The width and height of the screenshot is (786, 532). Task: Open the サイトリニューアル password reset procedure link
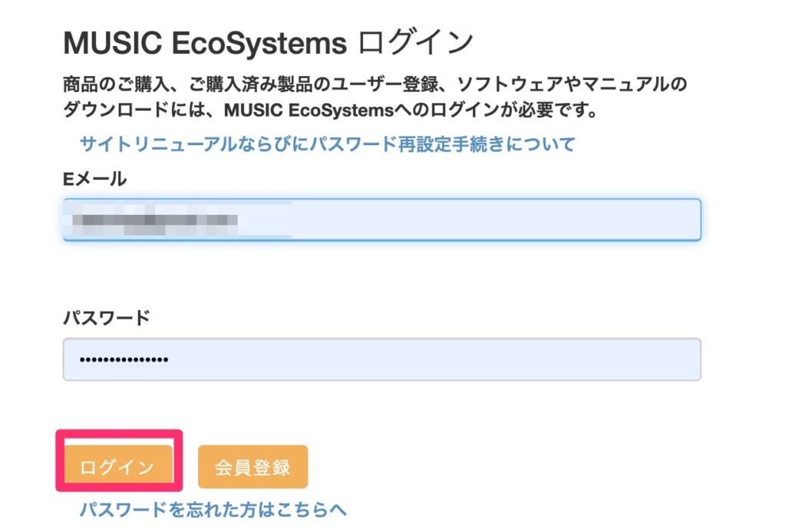pyautogui.click(x=327, y=144)
